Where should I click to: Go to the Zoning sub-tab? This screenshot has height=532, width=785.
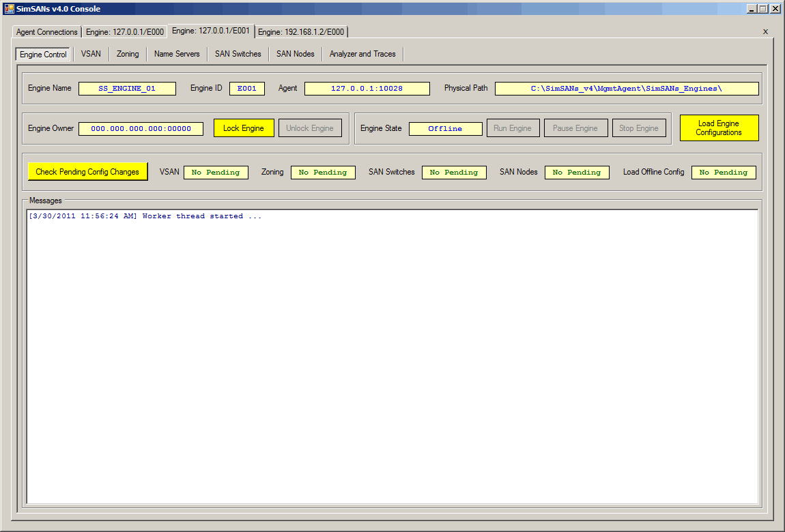128,54
